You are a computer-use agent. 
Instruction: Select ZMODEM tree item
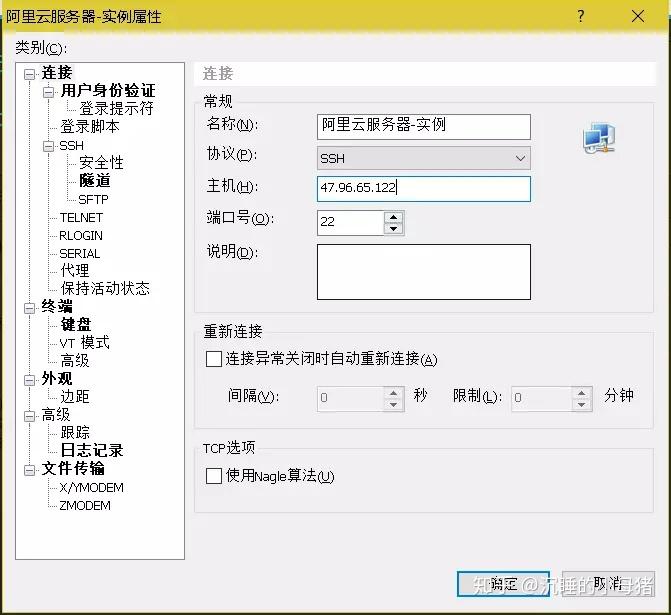click(85, 505)
